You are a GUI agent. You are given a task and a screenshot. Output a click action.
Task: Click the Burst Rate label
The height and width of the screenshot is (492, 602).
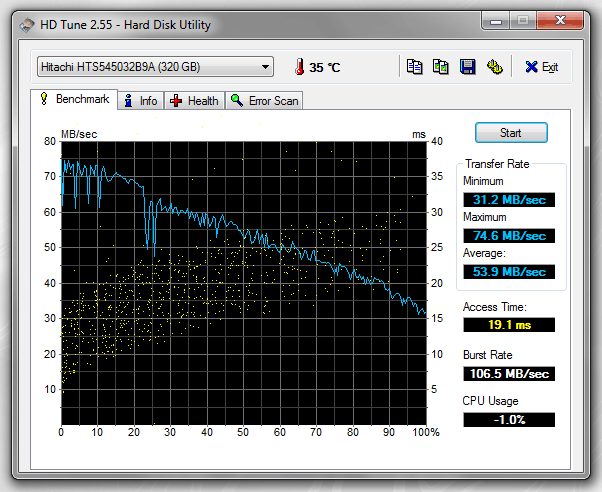click(x=488, y=355)
